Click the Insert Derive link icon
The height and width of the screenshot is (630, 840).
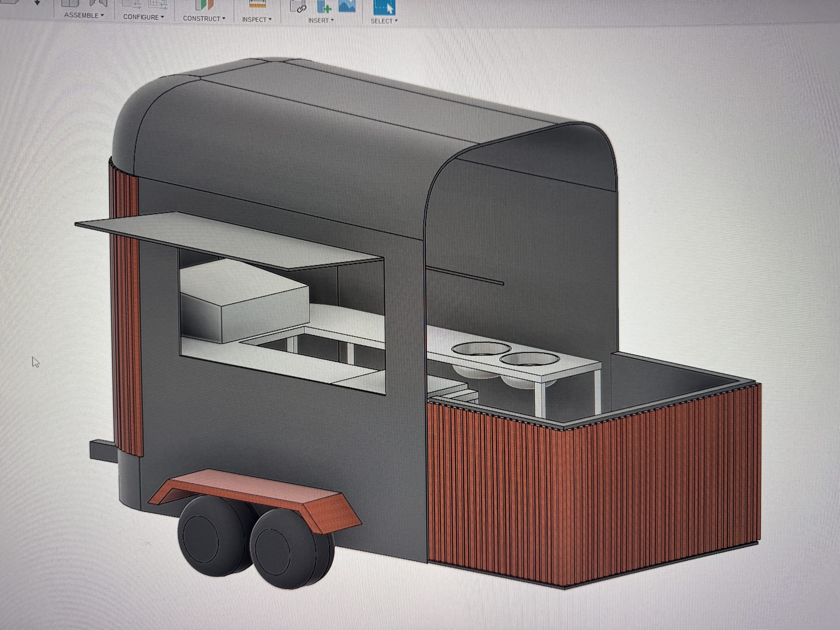tap(299, 6)
